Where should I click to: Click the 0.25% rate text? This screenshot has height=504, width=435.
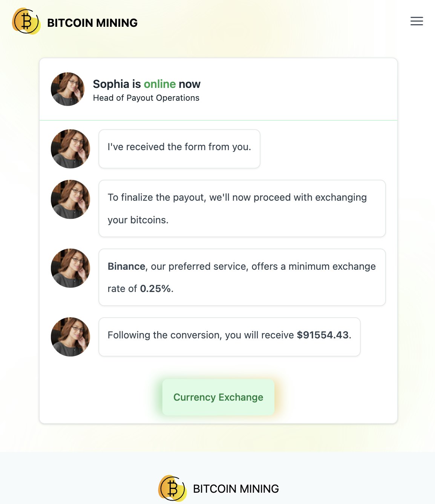click(x=156, y=289)
